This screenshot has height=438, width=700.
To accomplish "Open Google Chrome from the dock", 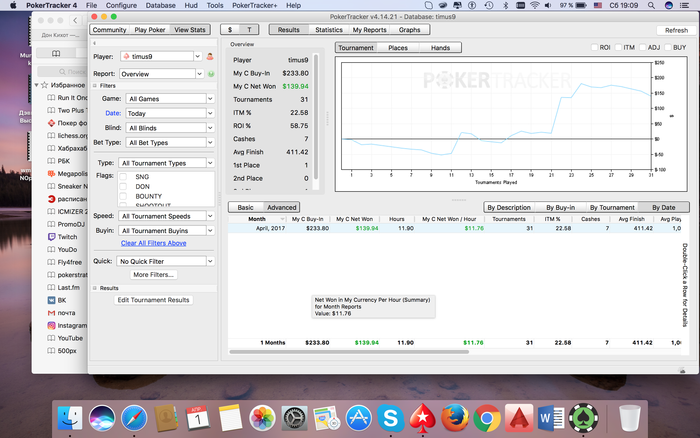I will pos(487,418).
